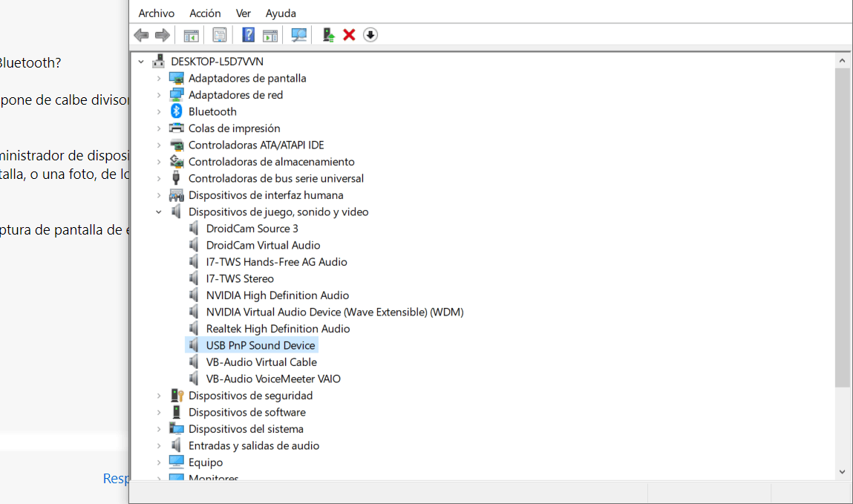Toggle the action pane toolbar icon
The height and width of the screenshot is (504, 853).
point(269,36)
